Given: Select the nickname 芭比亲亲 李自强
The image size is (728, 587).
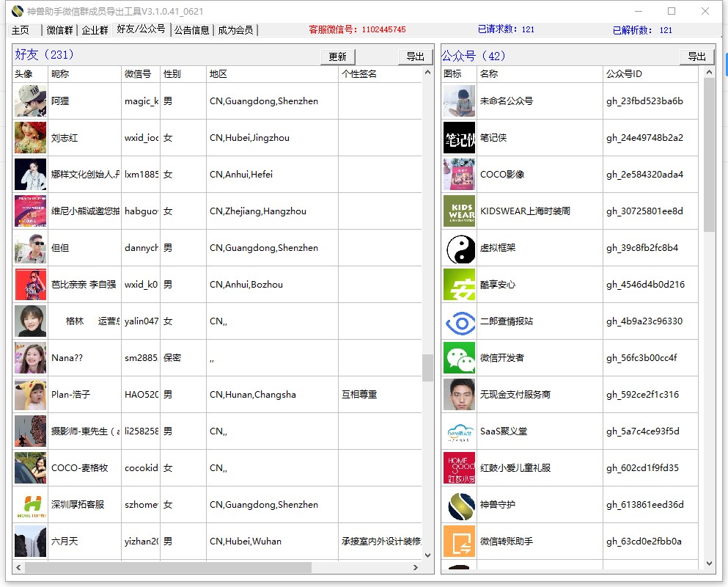Looking at the screenshot, I should [x=84, y=285].
